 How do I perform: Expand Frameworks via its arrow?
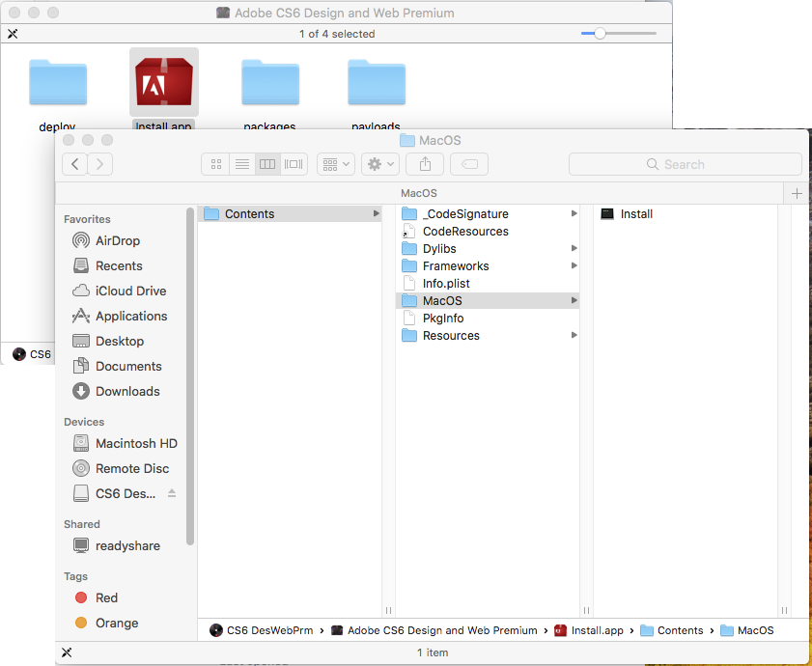574,265
